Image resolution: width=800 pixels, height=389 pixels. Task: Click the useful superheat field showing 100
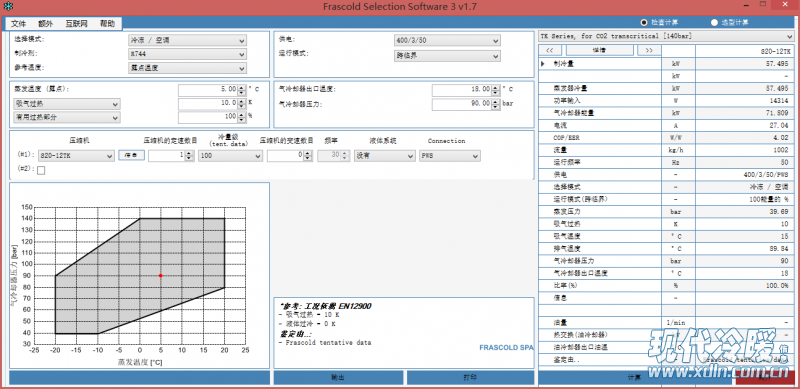tap(208, 117)
